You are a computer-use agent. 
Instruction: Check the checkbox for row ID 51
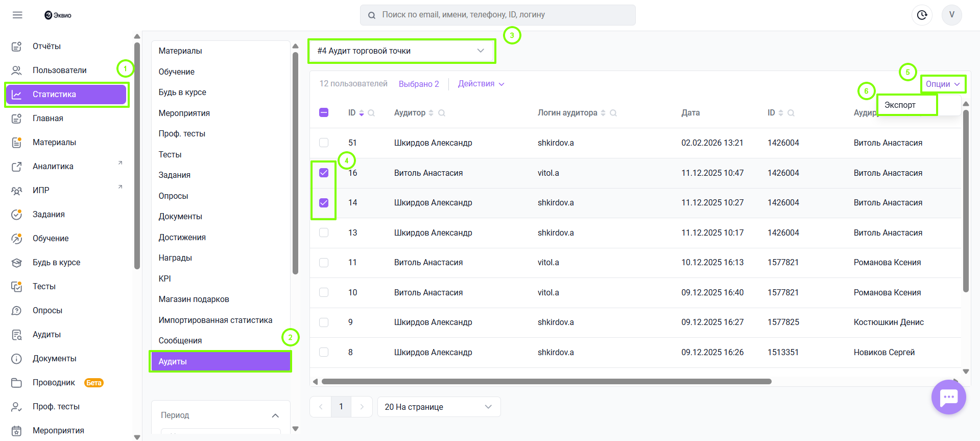(x=324, y=143)
